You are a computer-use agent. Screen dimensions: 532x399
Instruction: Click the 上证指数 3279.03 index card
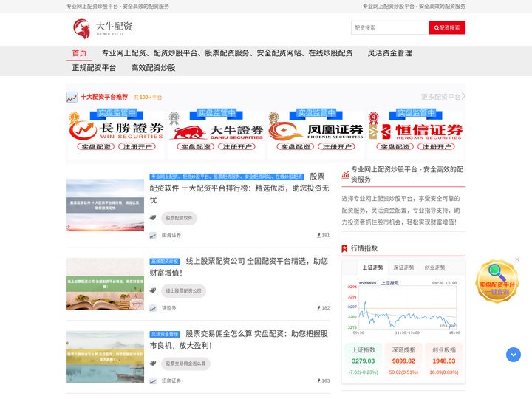364,361
